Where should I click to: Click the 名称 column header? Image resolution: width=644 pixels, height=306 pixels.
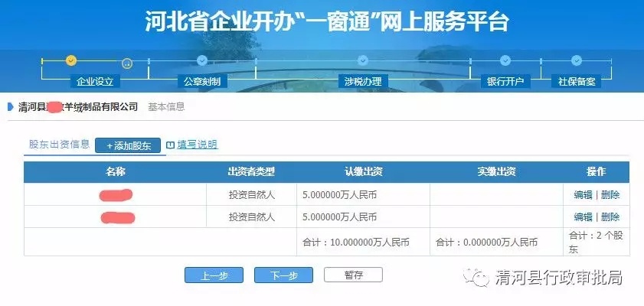pyautogui.click(x=115, y=172)
